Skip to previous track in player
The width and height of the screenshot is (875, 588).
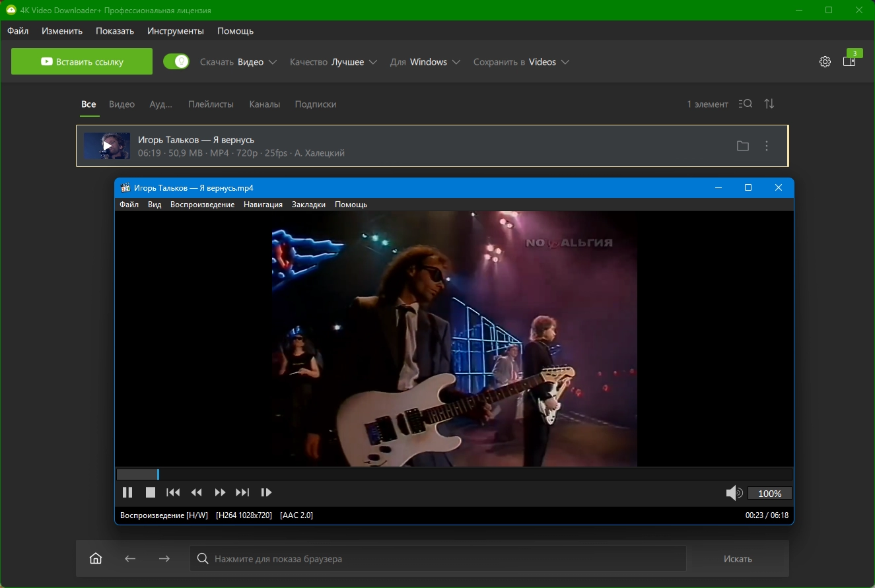point(173,492)
